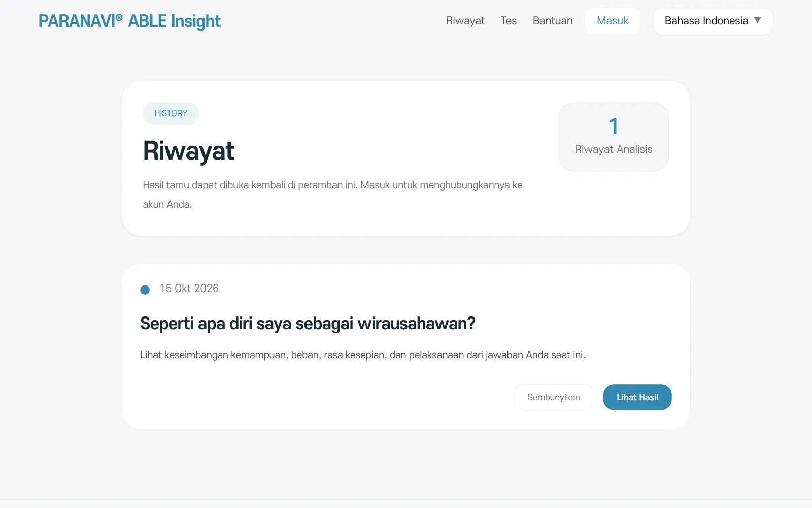812x508 pixels.
Task: Open the Tes navigation item
Action: (509, 21)
